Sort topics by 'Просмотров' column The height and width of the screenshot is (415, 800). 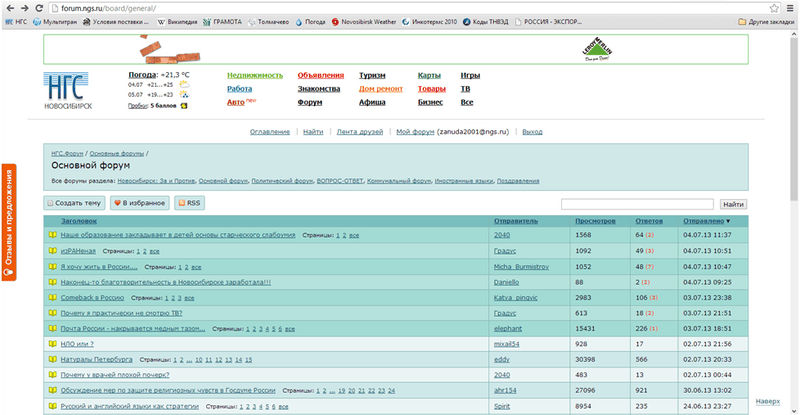[595, 220]
